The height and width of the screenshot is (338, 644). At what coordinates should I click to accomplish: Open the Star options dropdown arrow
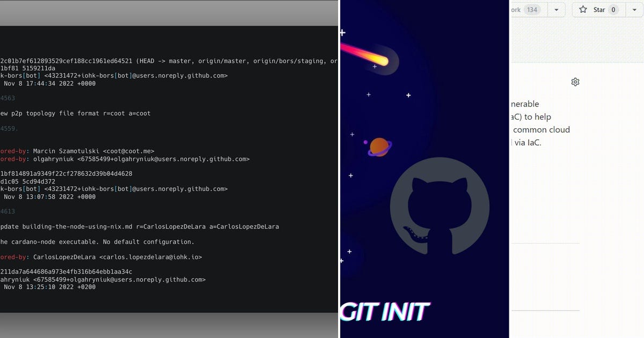(634, 9)
